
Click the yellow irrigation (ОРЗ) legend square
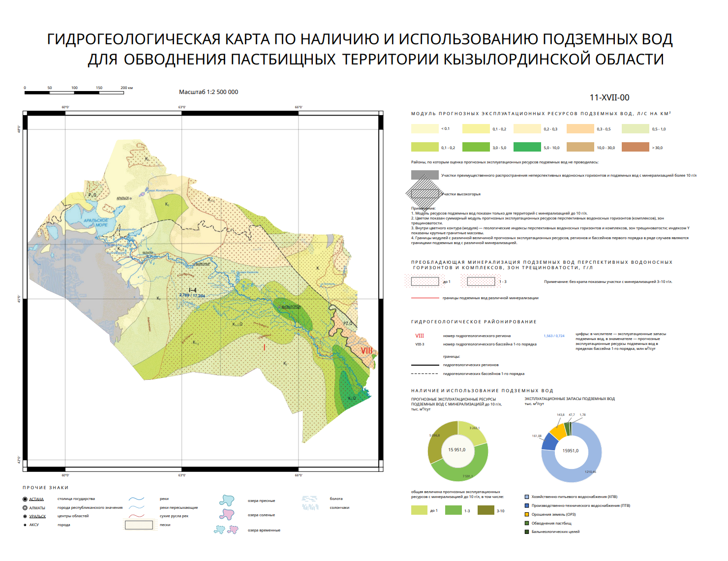[x=527, y=514]
